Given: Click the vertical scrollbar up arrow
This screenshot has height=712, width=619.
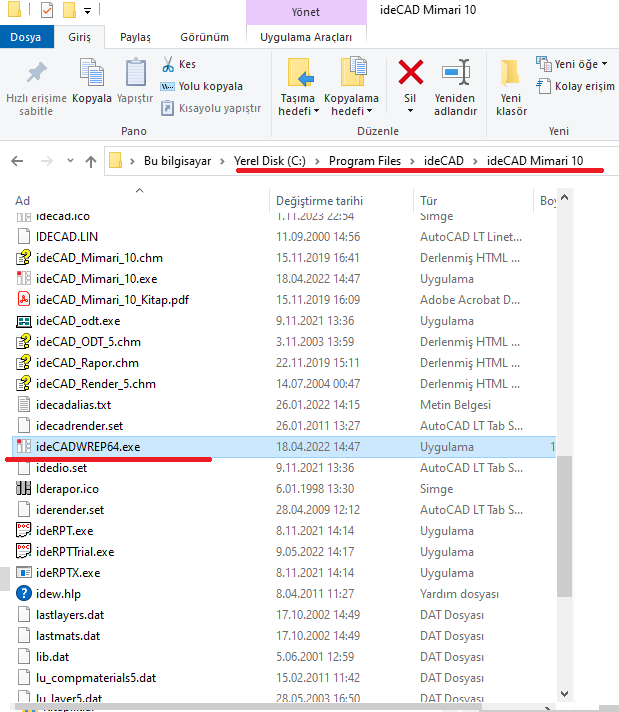Looking at the screenshot, I should pos(565,198).
